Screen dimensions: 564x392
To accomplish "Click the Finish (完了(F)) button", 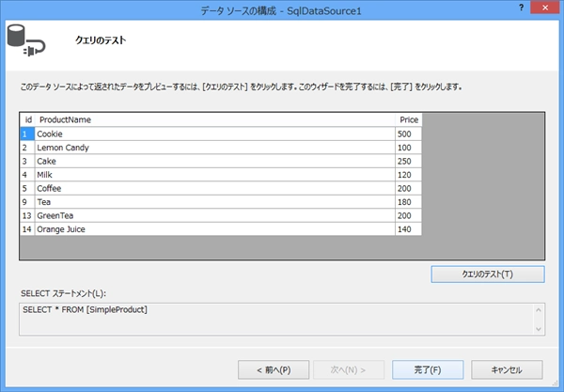I will click(428, 369).
